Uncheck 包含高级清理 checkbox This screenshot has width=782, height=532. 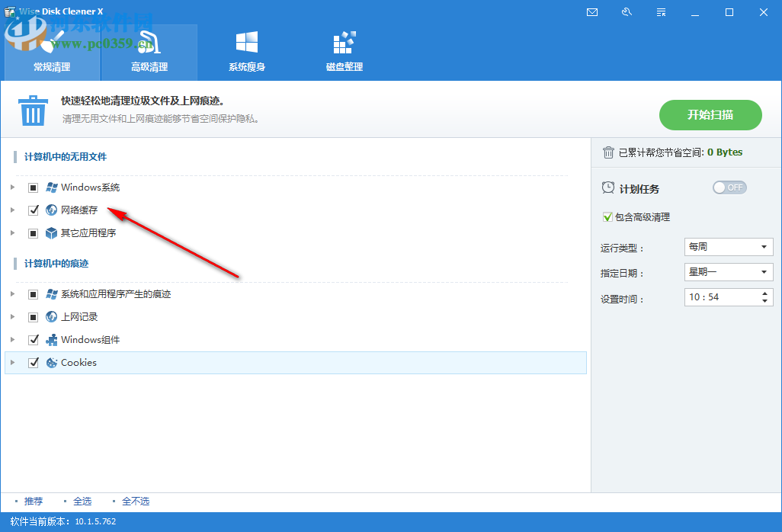coord(607,217)
